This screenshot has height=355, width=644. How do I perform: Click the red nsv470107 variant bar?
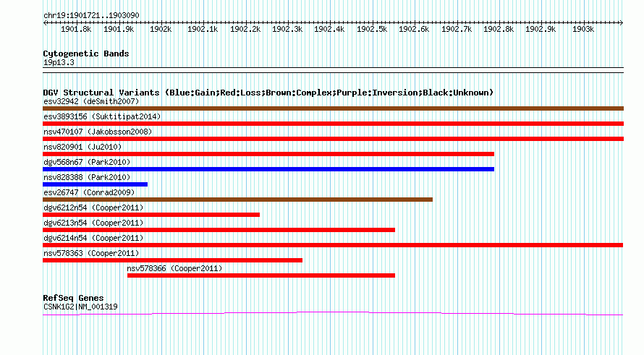tap(333, 139)
